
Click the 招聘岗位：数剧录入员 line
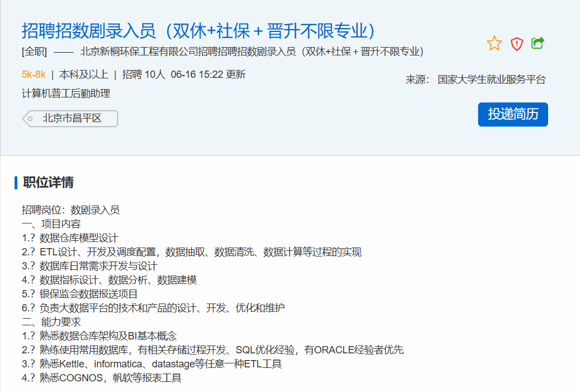[x=71, y=210]
